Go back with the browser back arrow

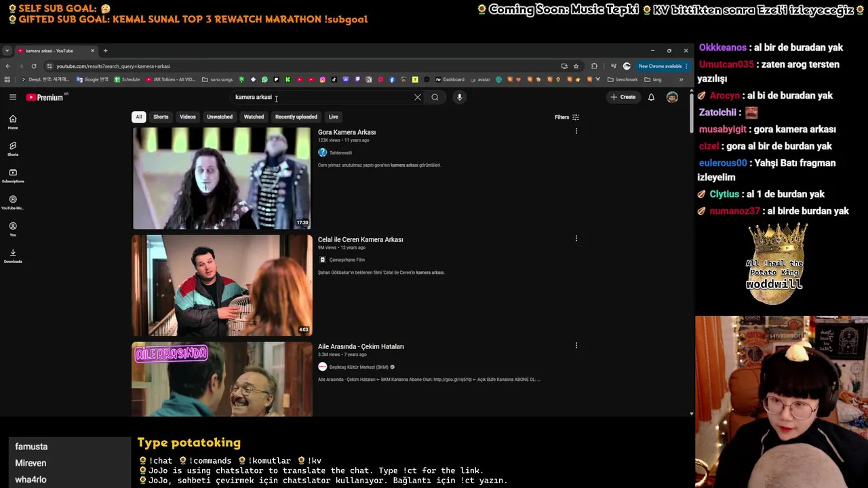tap(8, 66)
